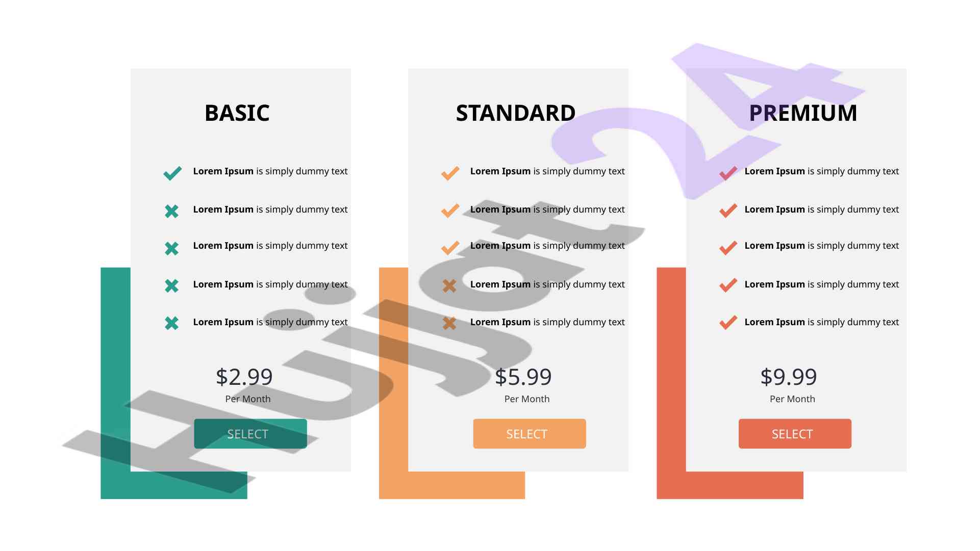Click the last green X icon in the BASIC list
Image resolution: width=980 pixels, height=551 pixels.
coord(172,323)
